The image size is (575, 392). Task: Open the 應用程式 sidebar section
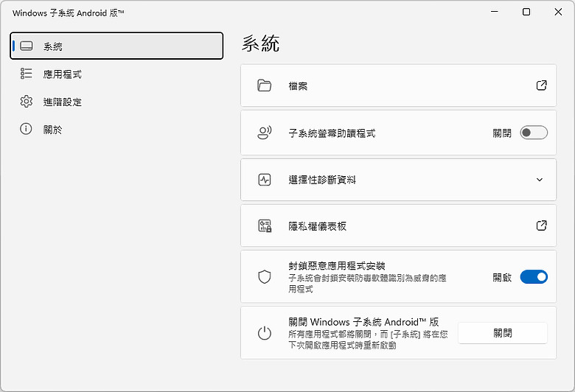[x=116, y=74]
